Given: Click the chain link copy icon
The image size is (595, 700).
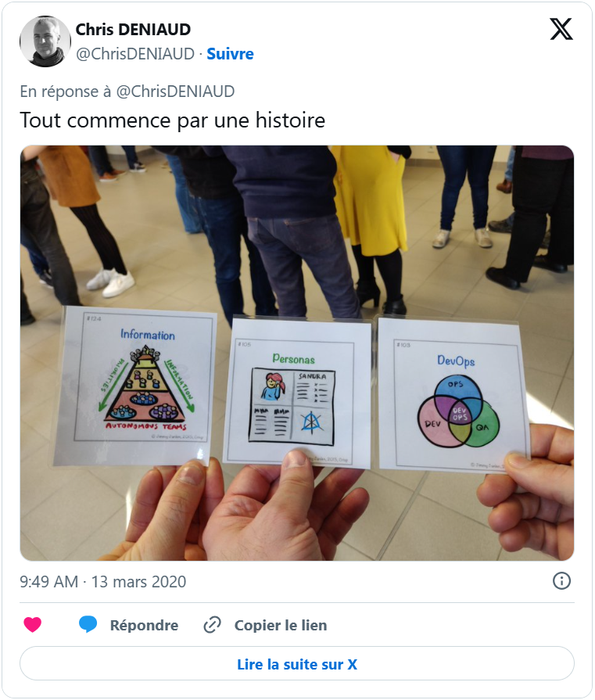Looking at the screenshot, I should (212, 625).
